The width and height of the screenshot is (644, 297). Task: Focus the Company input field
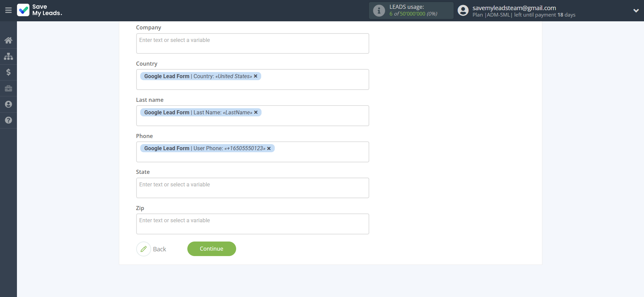(x=252, y=43)
